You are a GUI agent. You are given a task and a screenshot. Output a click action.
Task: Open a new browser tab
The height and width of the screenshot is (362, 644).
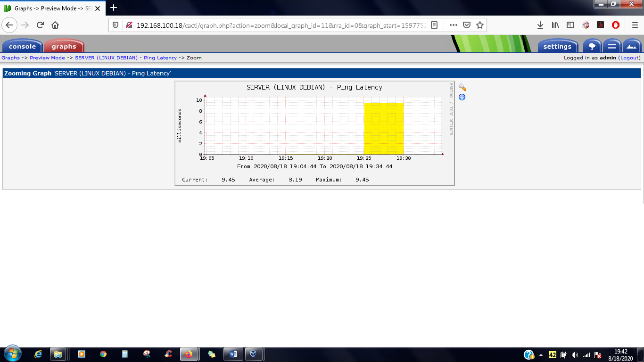(x=114, y=8)
